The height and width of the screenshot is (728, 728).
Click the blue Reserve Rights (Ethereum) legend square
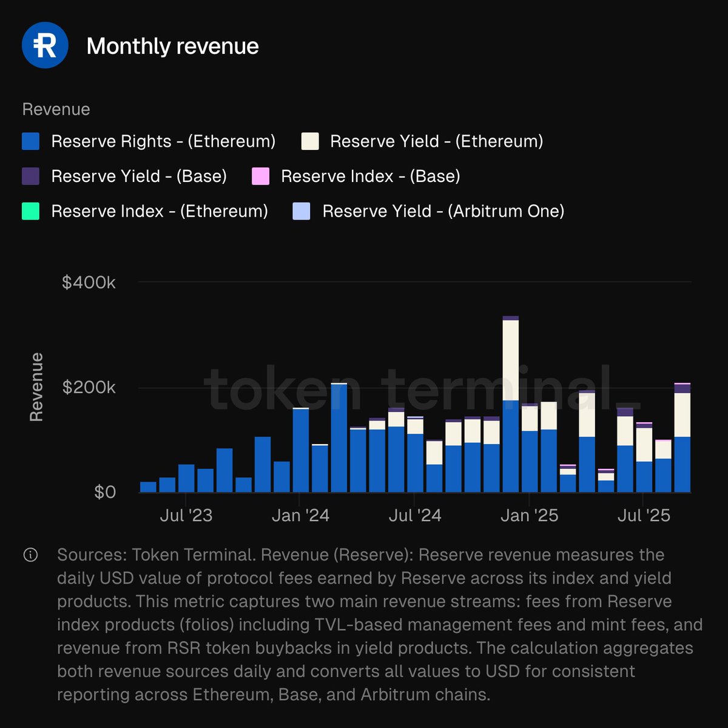[x=30, y=141]
